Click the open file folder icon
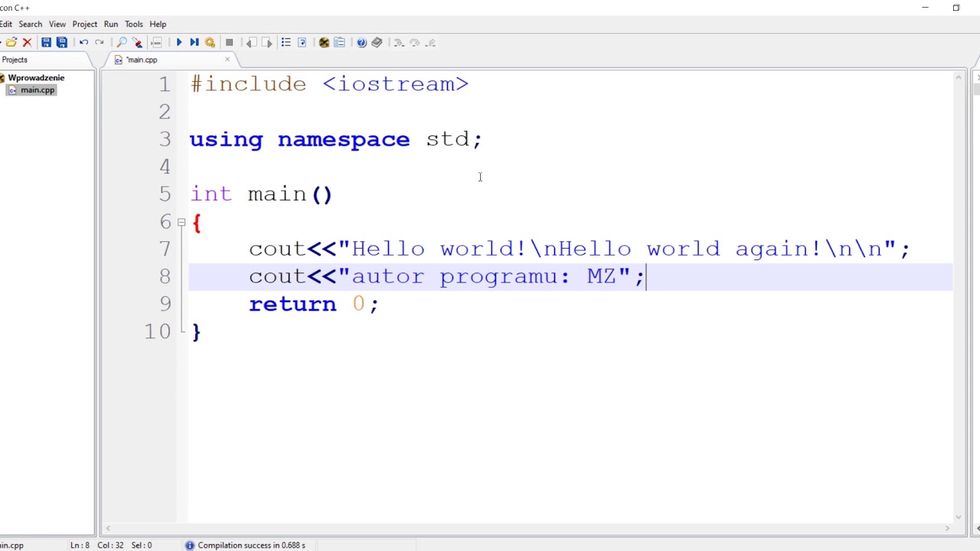Image resolution: width=980 pixels, height=551 pixels. (11, 43)
